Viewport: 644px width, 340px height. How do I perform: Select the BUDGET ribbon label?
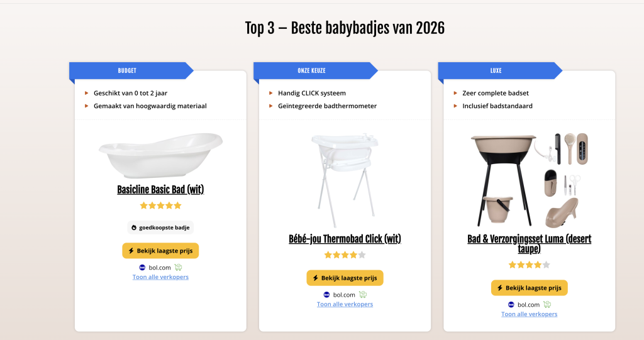pyautogui.click(x=127, y=71)
